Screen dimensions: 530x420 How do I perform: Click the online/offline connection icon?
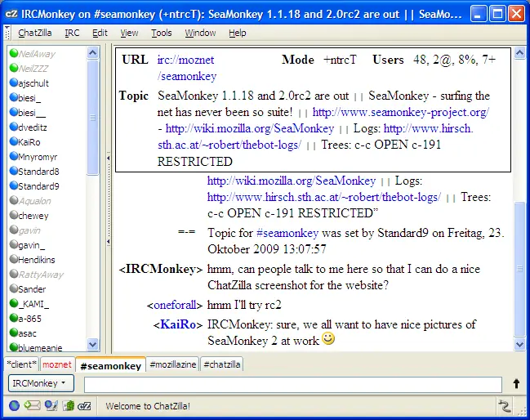click(504, 405)
